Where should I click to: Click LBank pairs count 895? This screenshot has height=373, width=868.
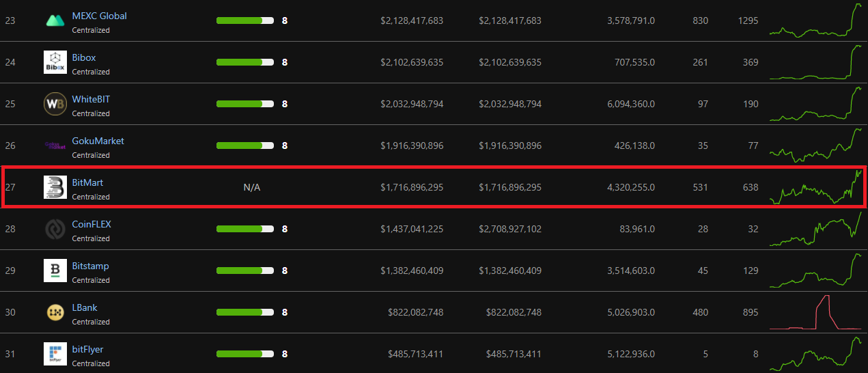coord(751,312)
